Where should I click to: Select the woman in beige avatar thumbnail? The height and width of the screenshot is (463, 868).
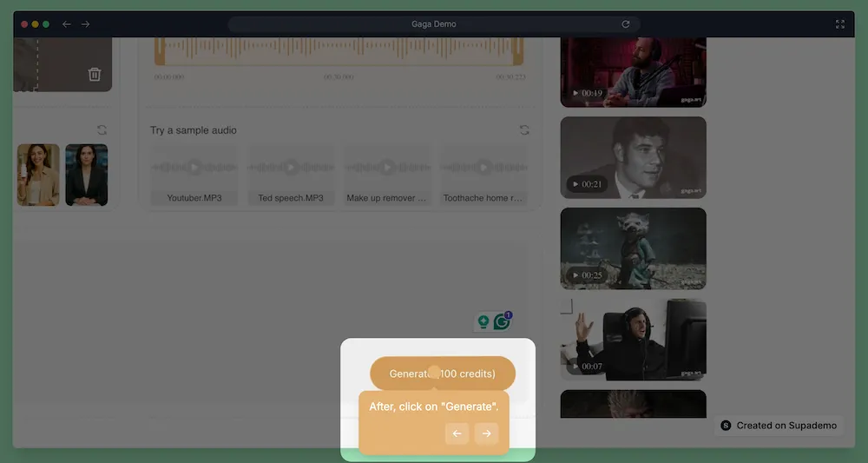tap(38, 175)
